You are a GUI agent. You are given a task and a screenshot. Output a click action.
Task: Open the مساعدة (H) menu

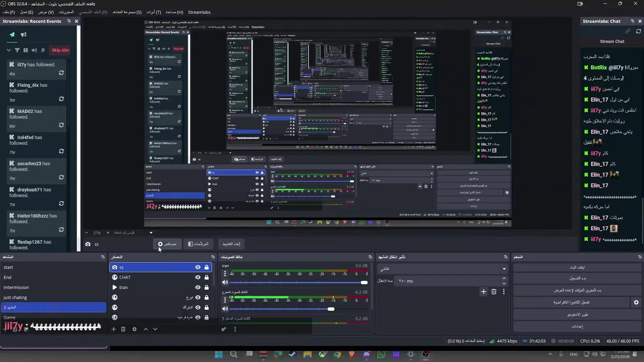(175, 12)
